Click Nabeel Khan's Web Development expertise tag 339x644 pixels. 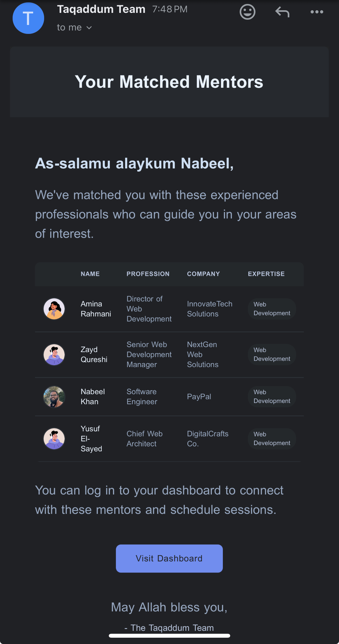272,396
